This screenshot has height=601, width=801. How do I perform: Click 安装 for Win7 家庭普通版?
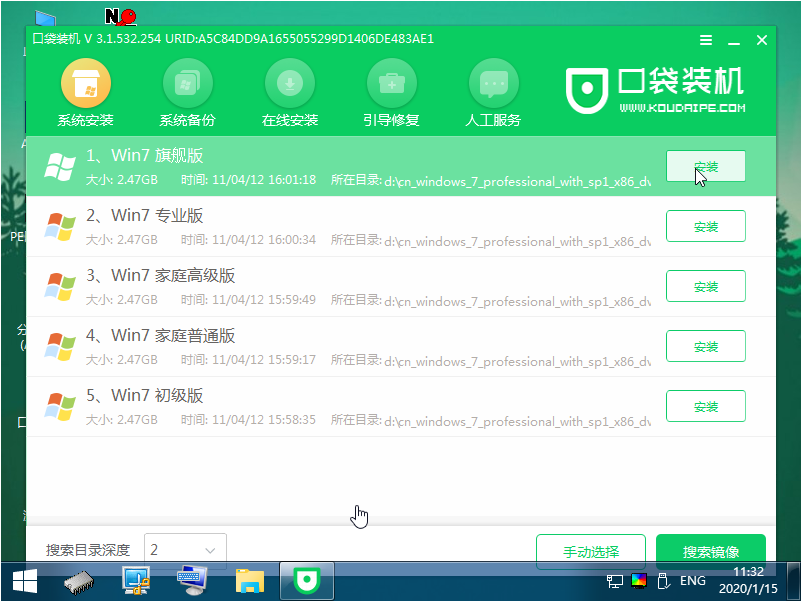tap(705, 346)
